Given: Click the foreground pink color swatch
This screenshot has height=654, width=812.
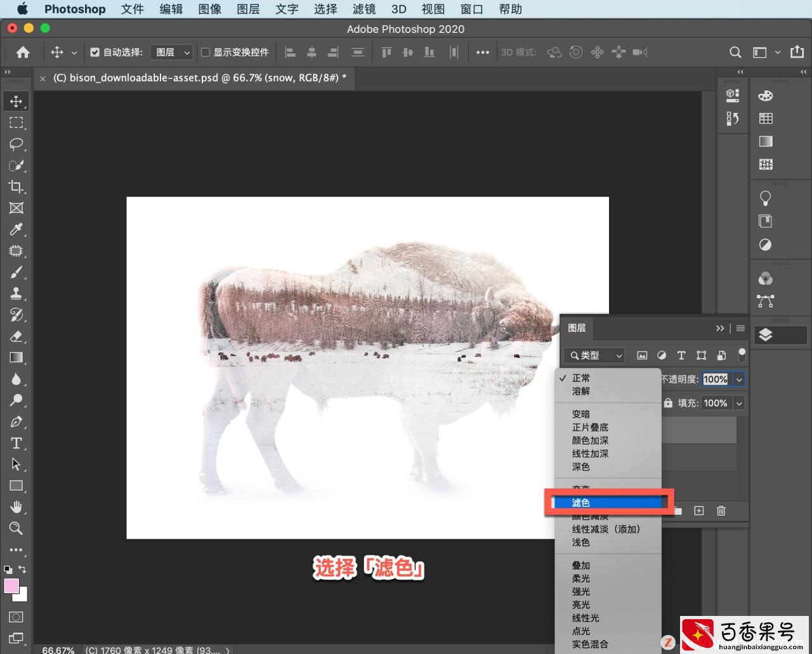Looking at the screenshot, I should point(11,585).
